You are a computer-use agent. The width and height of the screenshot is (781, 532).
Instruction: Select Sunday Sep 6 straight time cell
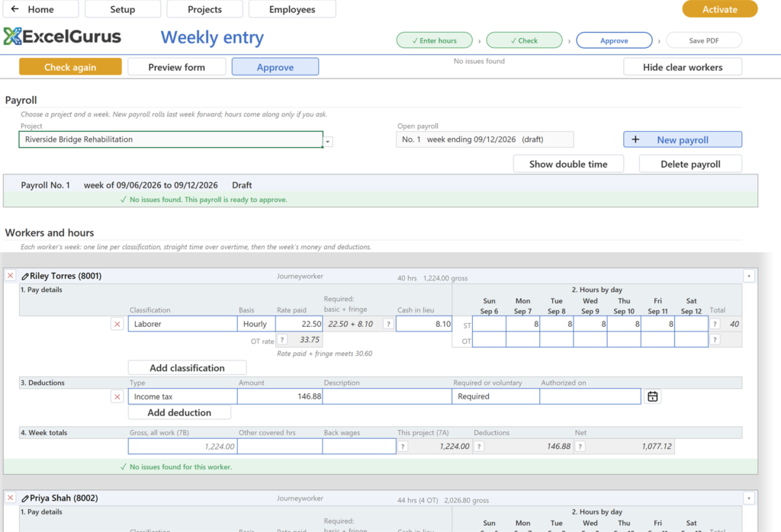(x=489, y=324)
